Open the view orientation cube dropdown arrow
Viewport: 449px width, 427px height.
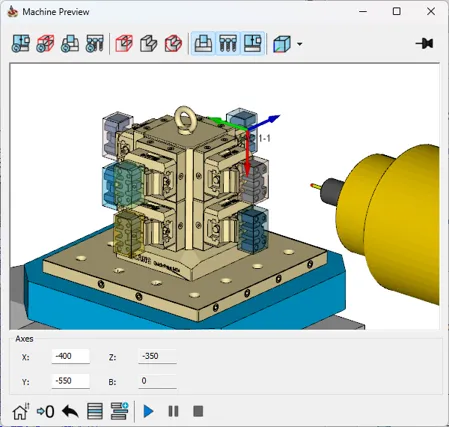click(x=299, y=44)
